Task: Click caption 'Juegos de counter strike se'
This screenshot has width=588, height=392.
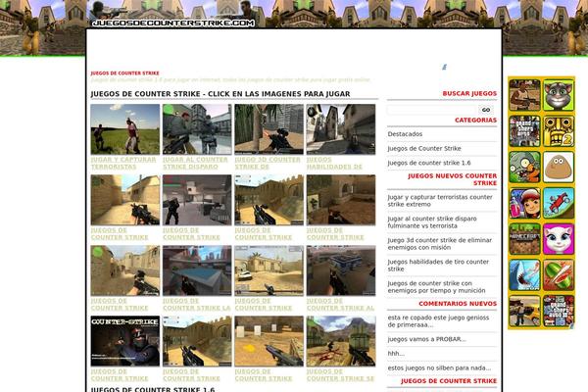Action: [x=340, y=375]
